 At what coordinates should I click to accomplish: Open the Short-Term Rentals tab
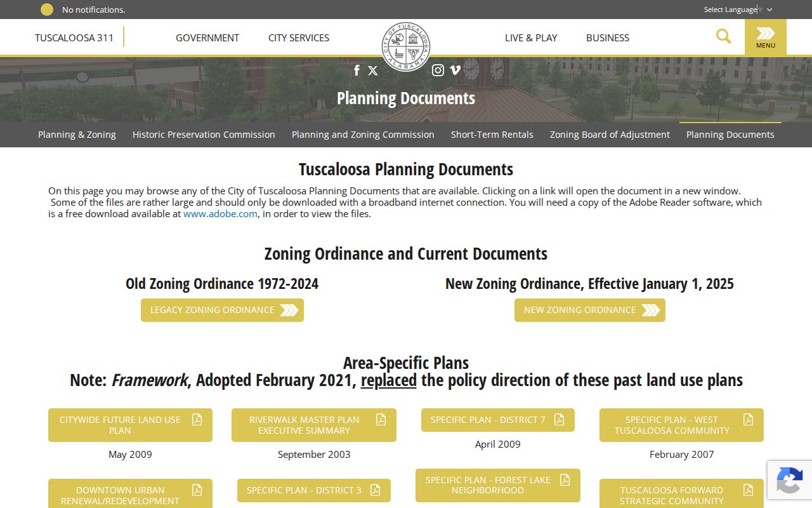click(x=492, y=135)
